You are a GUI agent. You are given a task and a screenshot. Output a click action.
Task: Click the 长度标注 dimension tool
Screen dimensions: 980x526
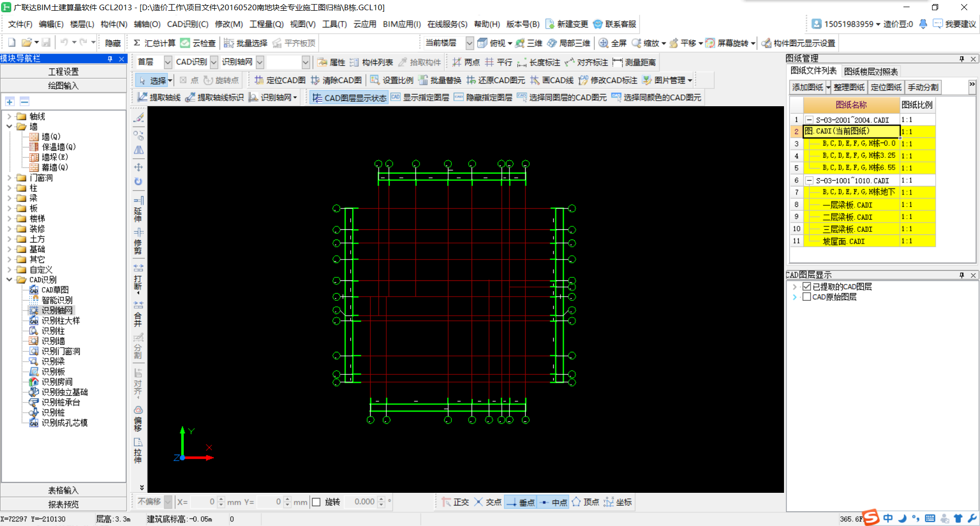[538, 62]
